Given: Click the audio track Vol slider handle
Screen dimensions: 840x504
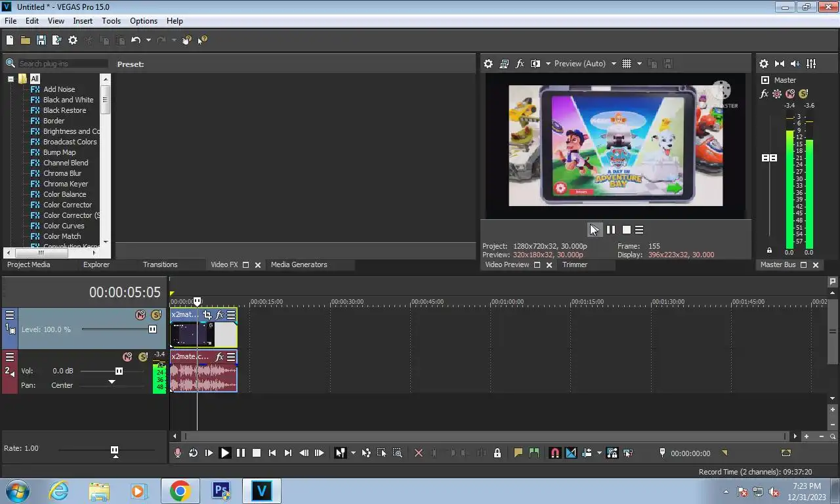Looking at the screenshot, I should click(x=119, y=371).
